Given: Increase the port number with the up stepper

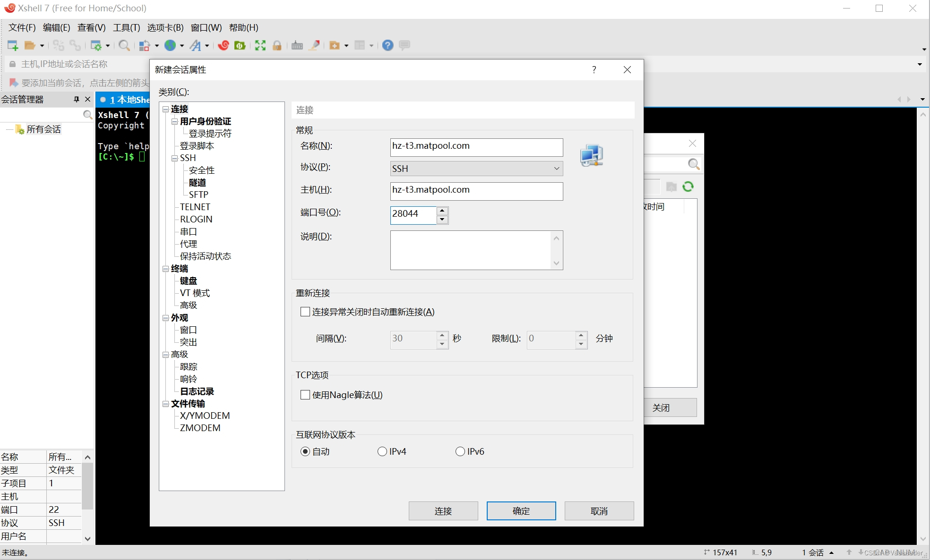Looking at the screenshot, I should (x=442, y=211).
